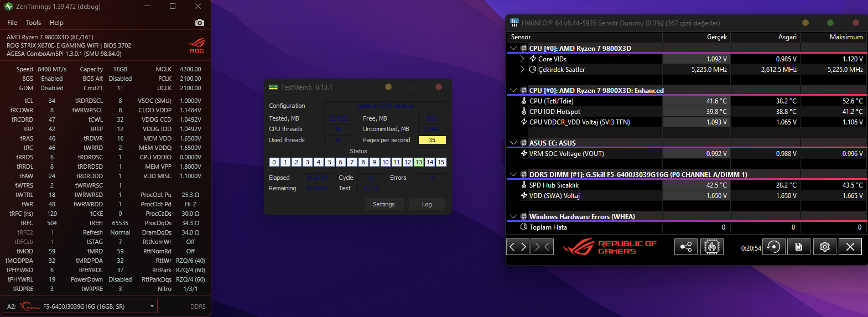868x317 pixels.
Task: Click the Gerçek column header
Action: [697, 37]
